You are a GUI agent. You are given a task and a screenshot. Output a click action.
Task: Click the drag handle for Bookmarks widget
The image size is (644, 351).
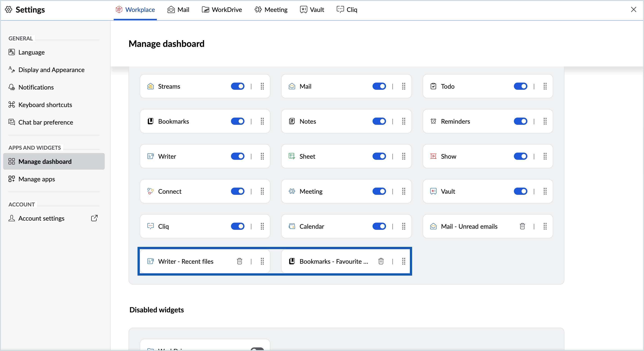click(x=262, y=121)
